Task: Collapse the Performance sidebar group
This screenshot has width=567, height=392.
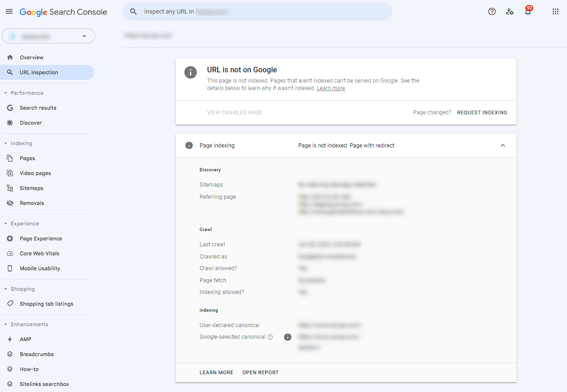Action: pos(6,93)
